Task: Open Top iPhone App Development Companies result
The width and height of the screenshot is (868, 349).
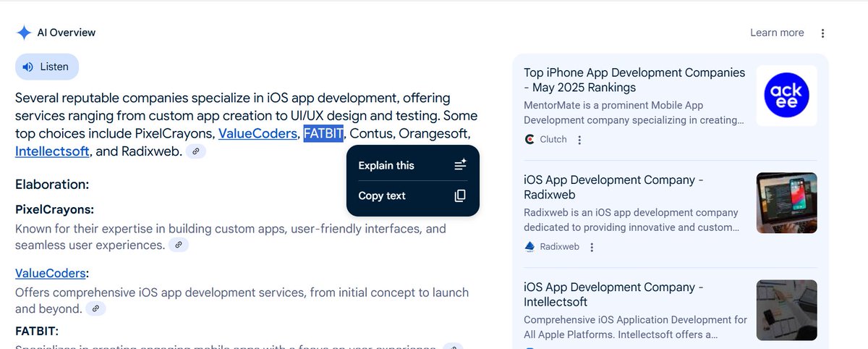Action: click(x=634, y=80)
